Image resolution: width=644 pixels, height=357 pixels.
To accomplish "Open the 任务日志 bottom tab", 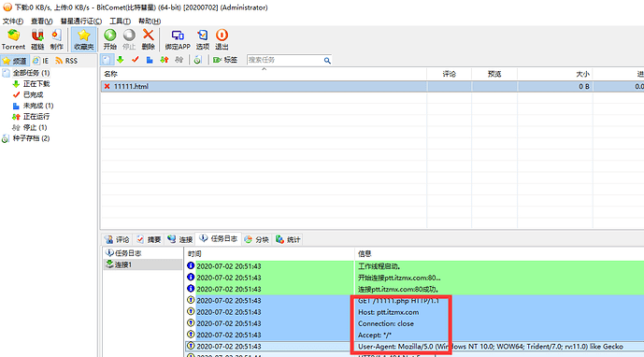I will (x=219, y=238).
